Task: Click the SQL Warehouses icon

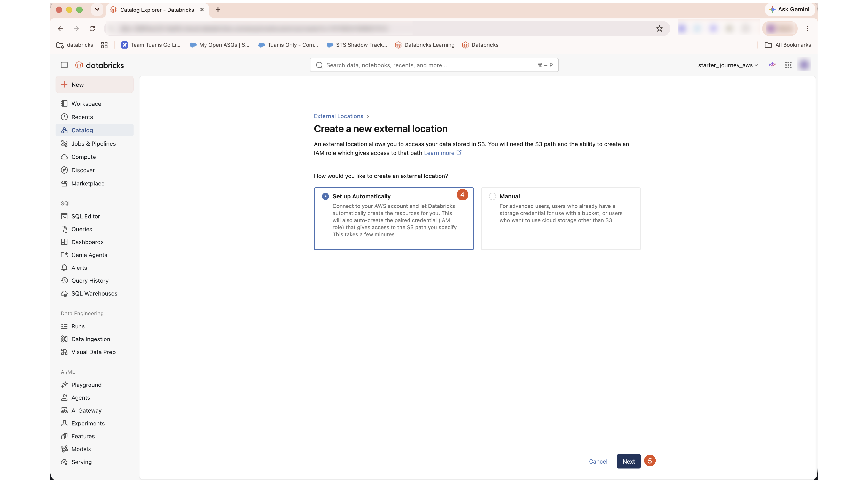Action: click(x=64, y=293)
